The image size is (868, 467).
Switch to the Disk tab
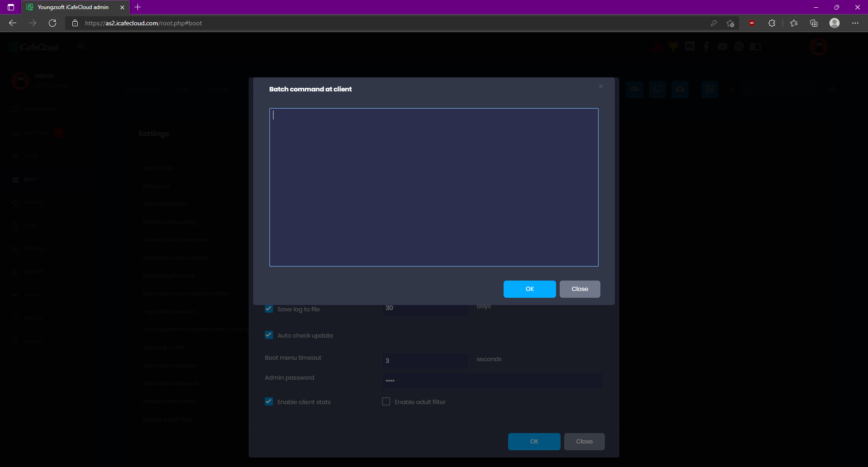pos(183,89)
